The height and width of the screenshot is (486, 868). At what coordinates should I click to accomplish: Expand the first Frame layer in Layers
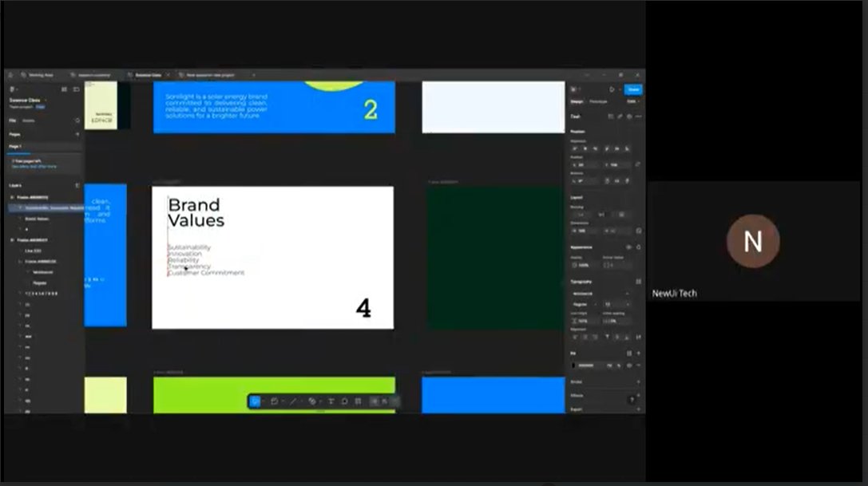tap(12, 197)
